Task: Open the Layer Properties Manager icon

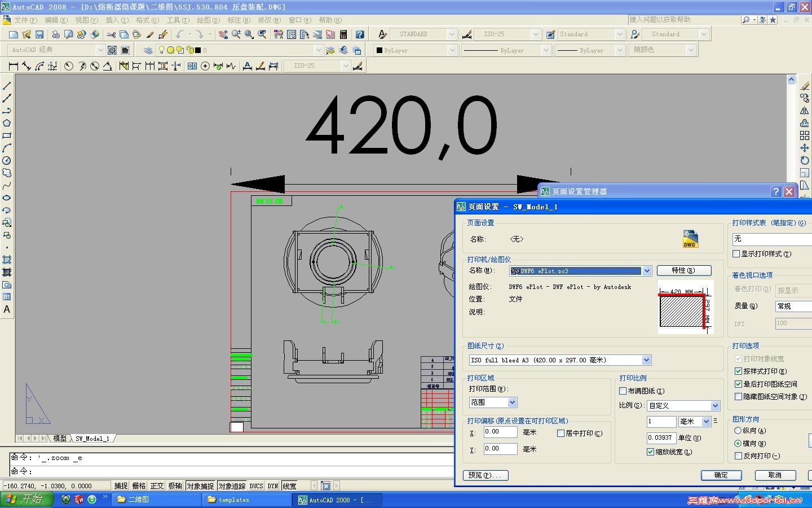Action: [148, 50]
